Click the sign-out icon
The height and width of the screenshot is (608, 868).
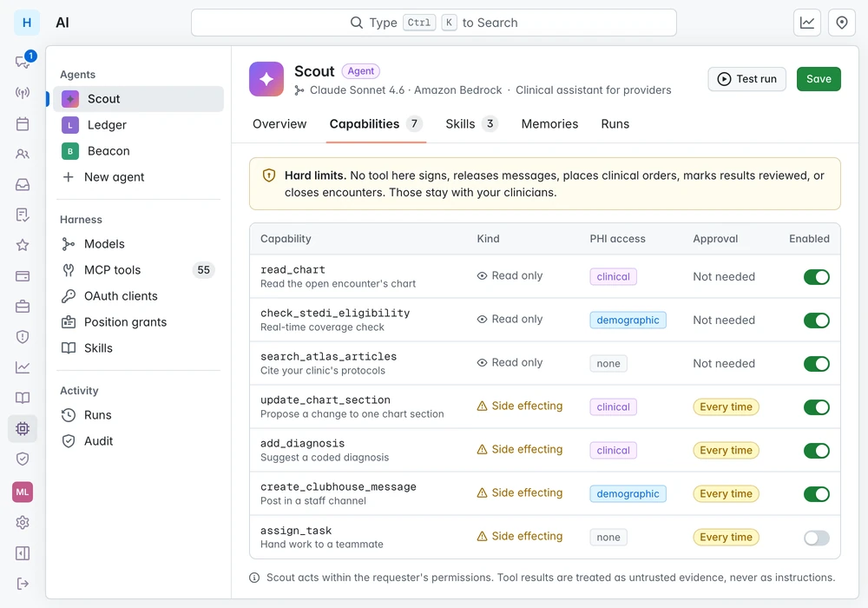pyautogui.click(x=23, y=584)
